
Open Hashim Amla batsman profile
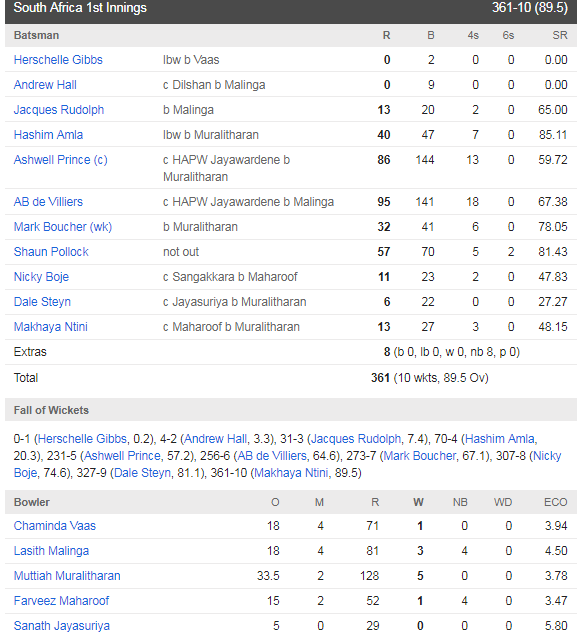[x=48, y=134]
